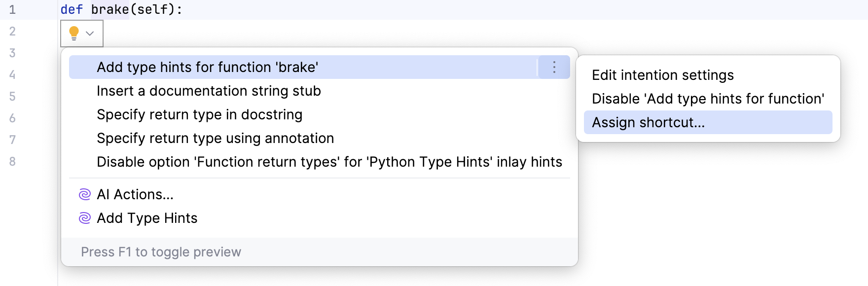
Task: Select Specify return type in docstring
Action: [x=199, y=114]
